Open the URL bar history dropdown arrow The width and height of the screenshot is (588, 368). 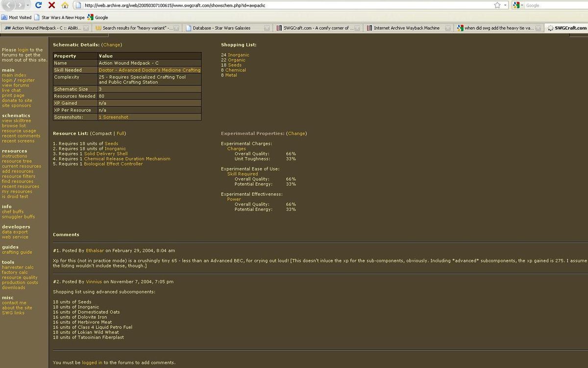[505, 5]
